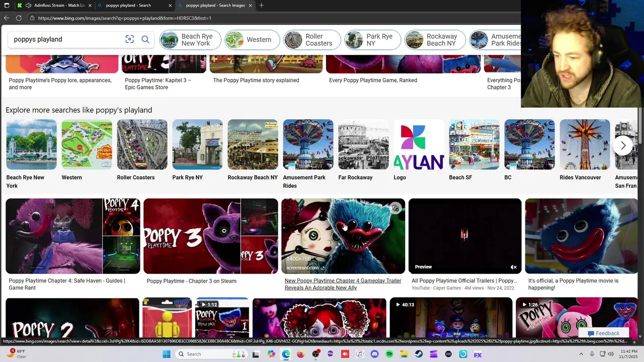
Task: Click the magnifier search icon in the search box
Action: click(145, 39)
